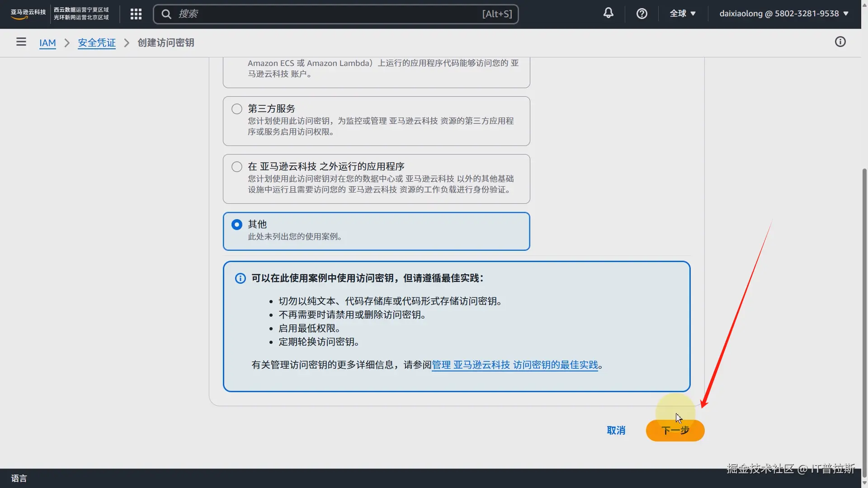The height and width of the screenshot is (488, 868).
Task: Select the 在亚马逊云科技之外运行的应用程序 radio option
Action: 237,167
